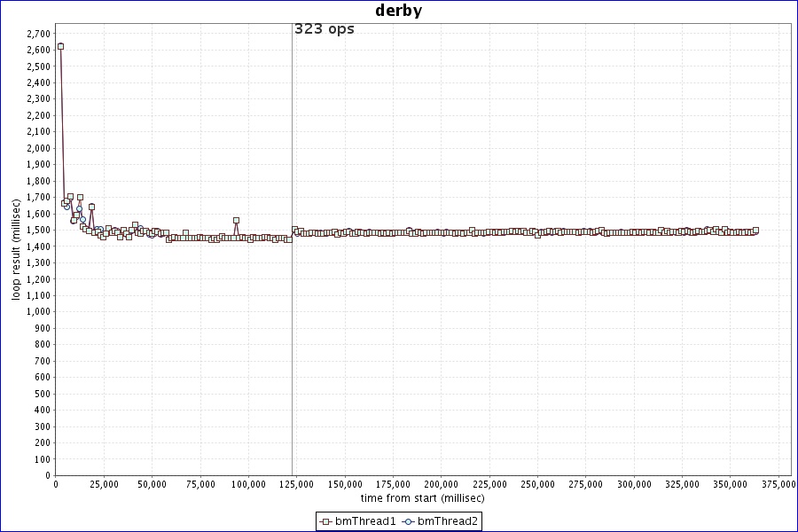
Task: Click the first data point after the vertical marker
Action: 295,230
